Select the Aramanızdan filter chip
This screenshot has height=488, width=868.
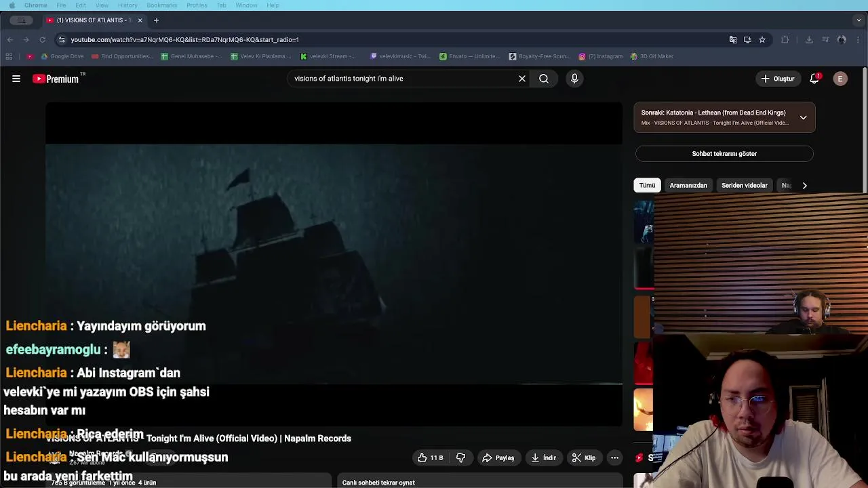[688, 185]
